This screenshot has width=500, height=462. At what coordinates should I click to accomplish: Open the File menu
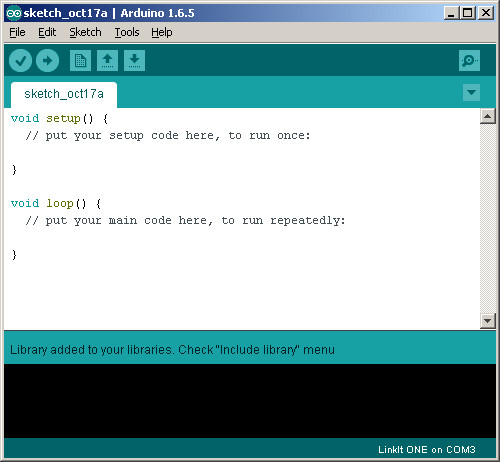(17, 32)
